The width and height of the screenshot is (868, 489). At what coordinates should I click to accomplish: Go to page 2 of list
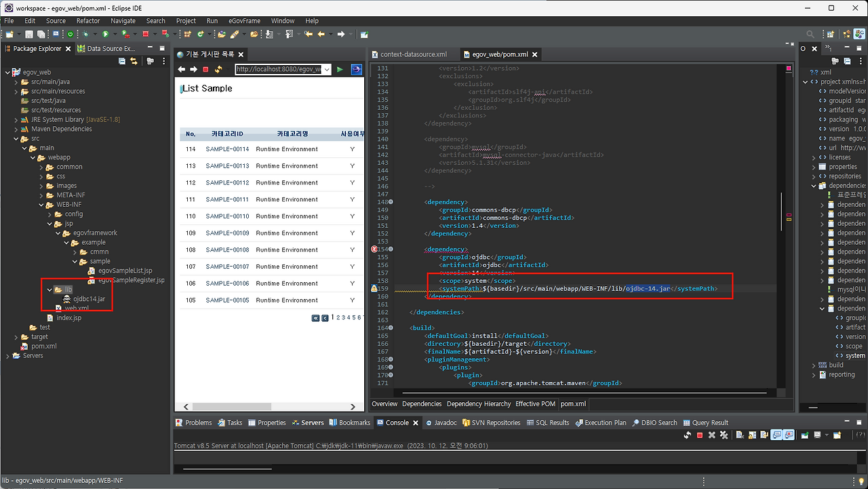[x=338, y=317]
